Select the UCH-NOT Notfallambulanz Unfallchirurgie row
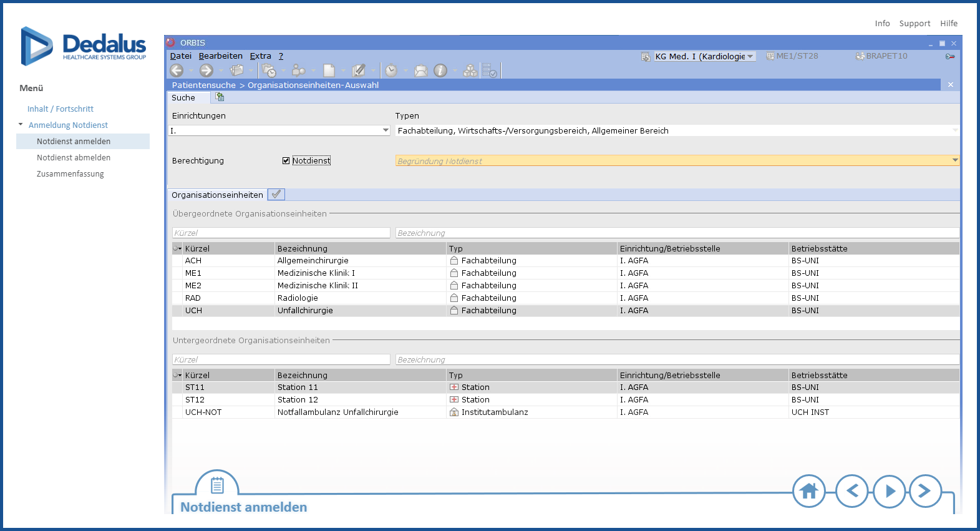980x531 pixels. click(337, 412)
